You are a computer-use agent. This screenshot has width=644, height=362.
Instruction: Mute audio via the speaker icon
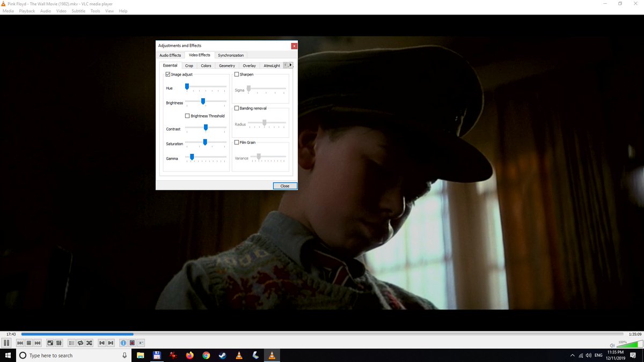[x=612, y=345]
